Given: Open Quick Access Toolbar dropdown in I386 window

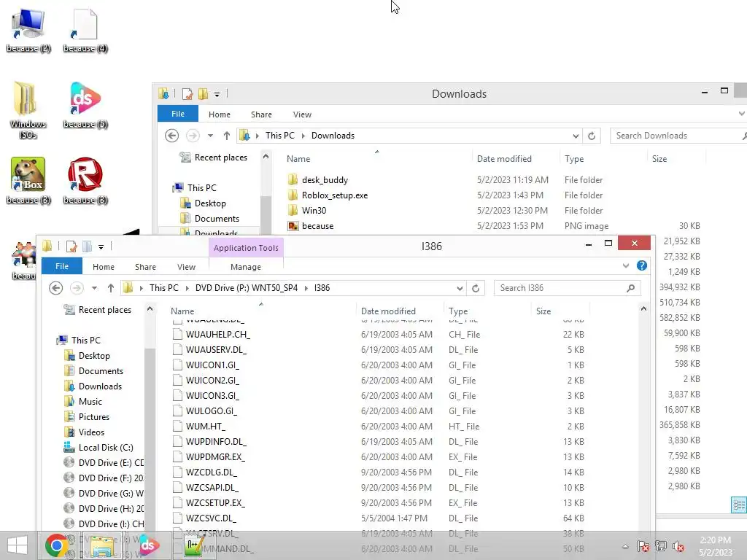Looking at the screenshot, I should click(x=101, y=246).
